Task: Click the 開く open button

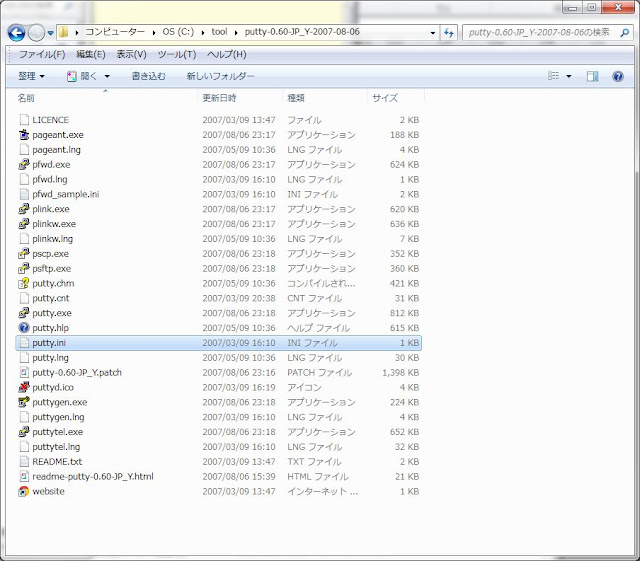Action: [x=83, y=76]
